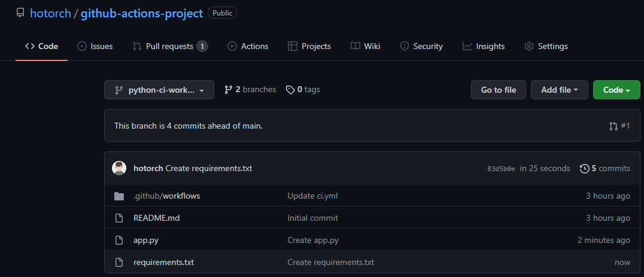The height and width of the screenshot is (277, 644).
Task: Click the graph icon of Insights
Action: coord(467,47)
